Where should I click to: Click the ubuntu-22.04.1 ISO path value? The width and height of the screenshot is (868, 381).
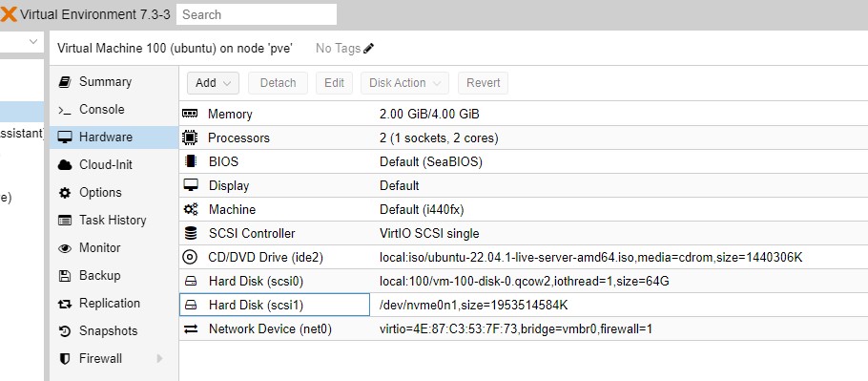(x=590, y=258)
